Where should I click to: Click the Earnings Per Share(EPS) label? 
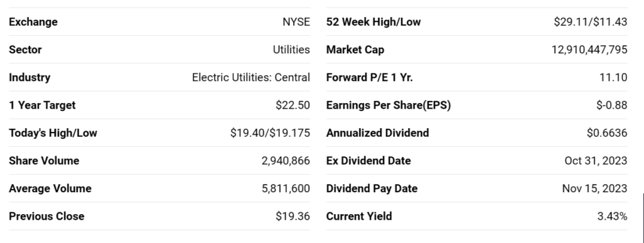click(x=389, y=105)
